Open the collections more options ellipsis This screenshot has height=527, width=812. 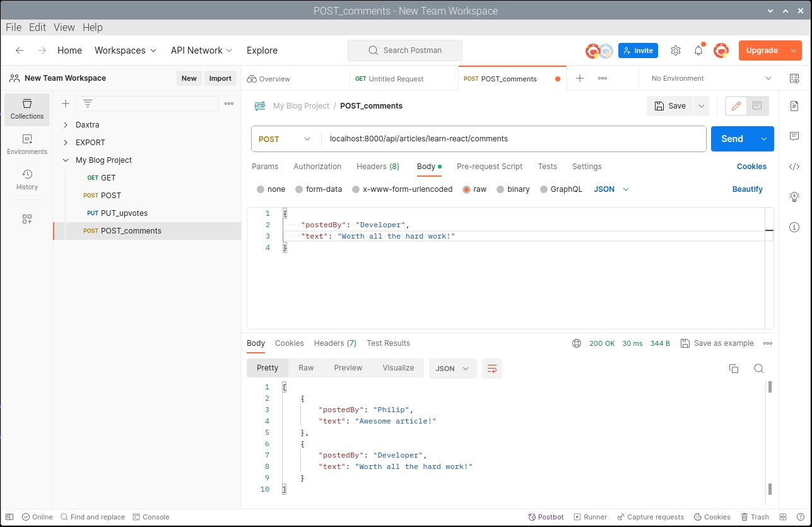[229, 104]
